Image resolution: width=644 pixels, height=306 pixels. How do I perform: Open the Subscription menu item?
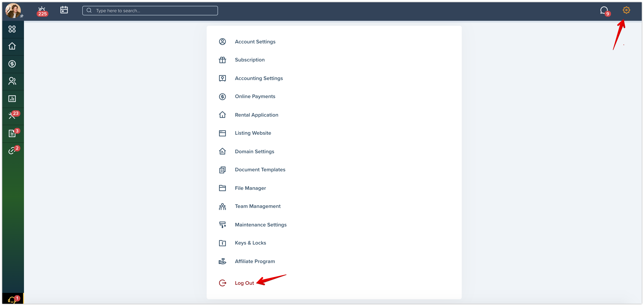pyautogui.click(x=249, y=60)
